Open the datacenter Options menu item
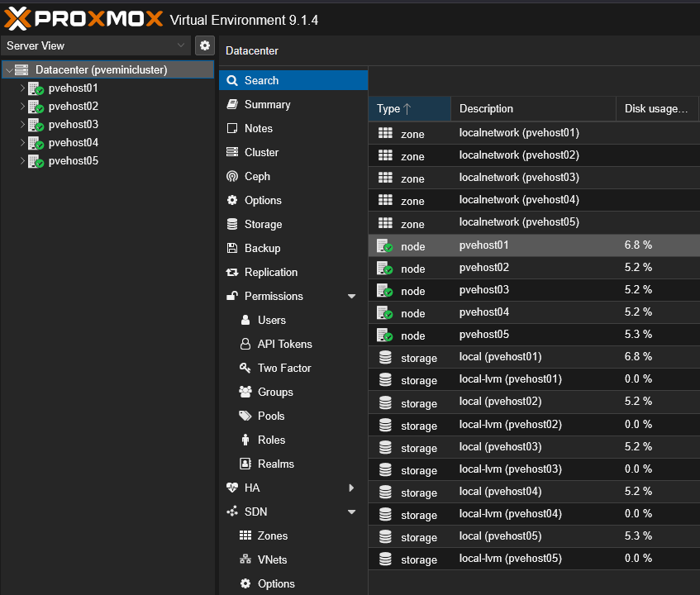Viewport: 700px width, 595px height. (x=293, y=201)
